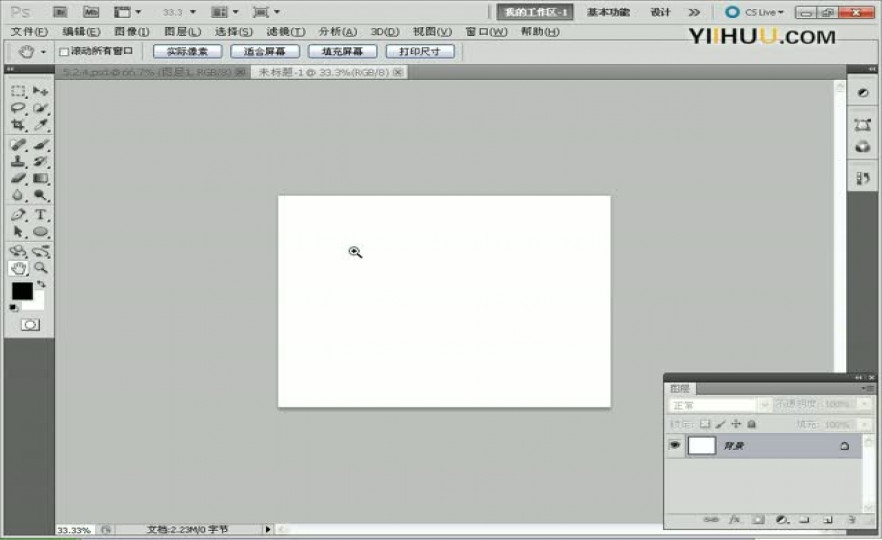Screen dimensions: 882x540
Task: Select the Spot Healing Brush tool
Action: tap(18, 145)
